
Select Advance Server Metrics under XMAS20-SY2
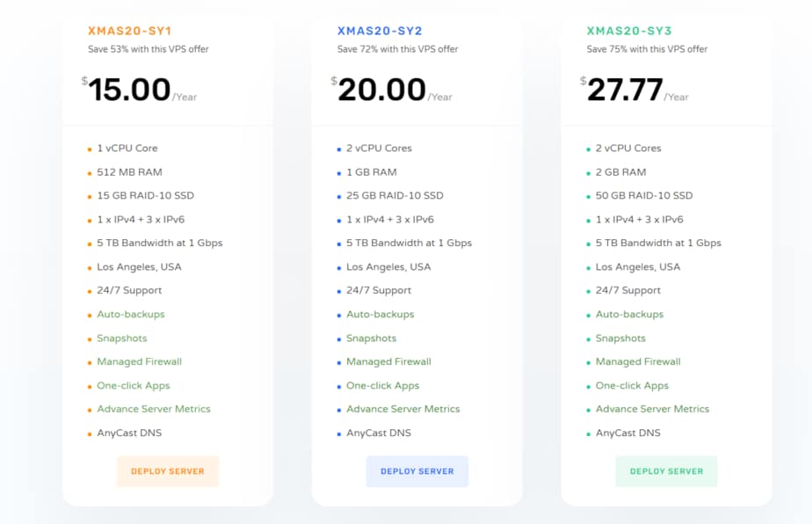click(403, 409)
